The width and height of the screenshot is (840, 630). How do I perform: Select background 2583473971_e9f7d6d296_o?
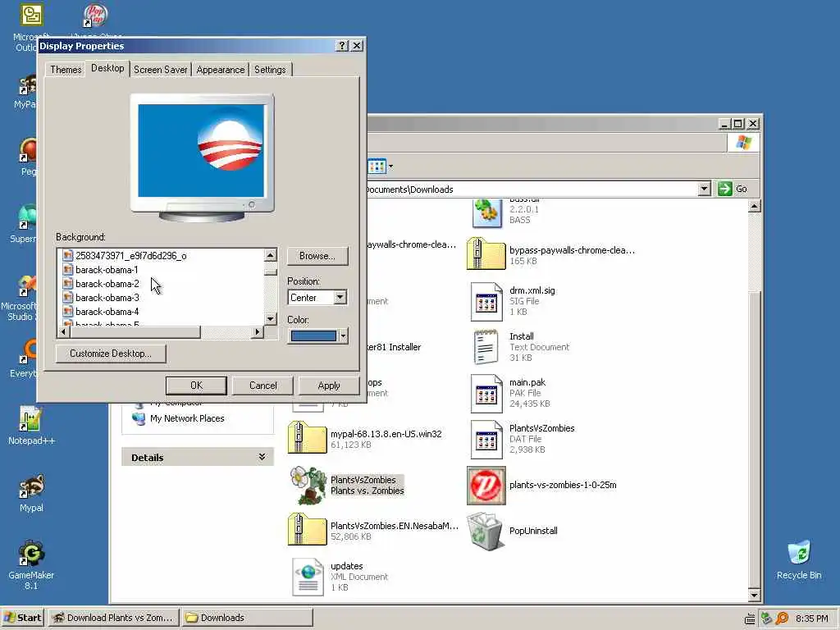coord(130,256)
